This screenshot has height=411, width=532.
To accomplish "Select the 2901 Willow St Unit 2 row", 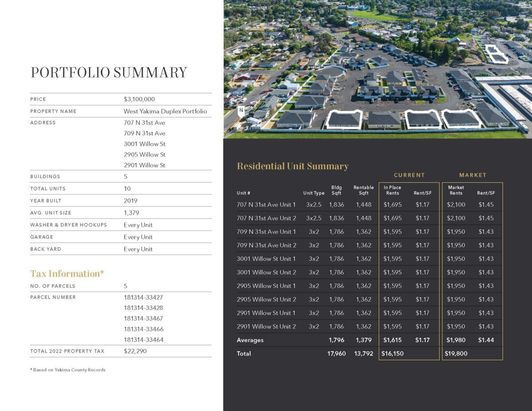I will click(x=266, y=326).
